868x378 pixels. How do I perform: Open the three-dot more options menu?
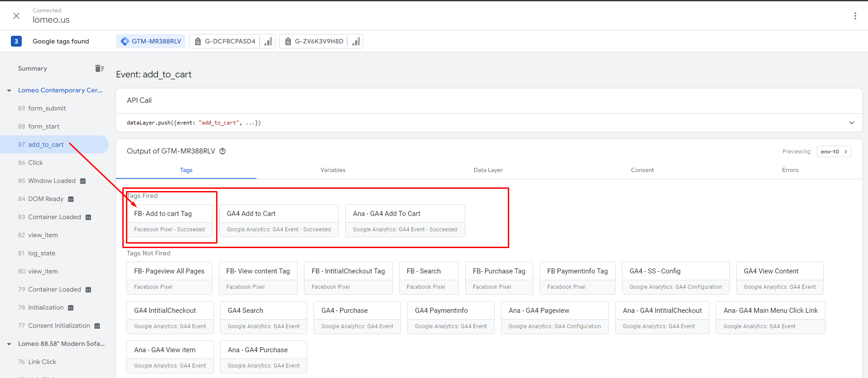(855, 16)
